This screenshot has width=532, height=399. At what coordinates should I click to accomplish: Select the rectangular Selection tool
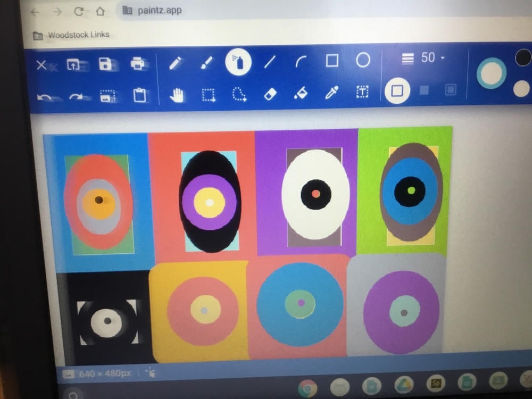pyautogui.click(x=209, y=95)
